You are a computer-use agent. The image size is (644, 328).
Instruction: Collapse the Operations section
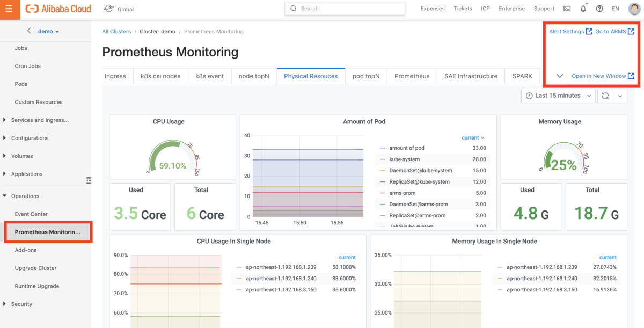click(x=25, y=196)
